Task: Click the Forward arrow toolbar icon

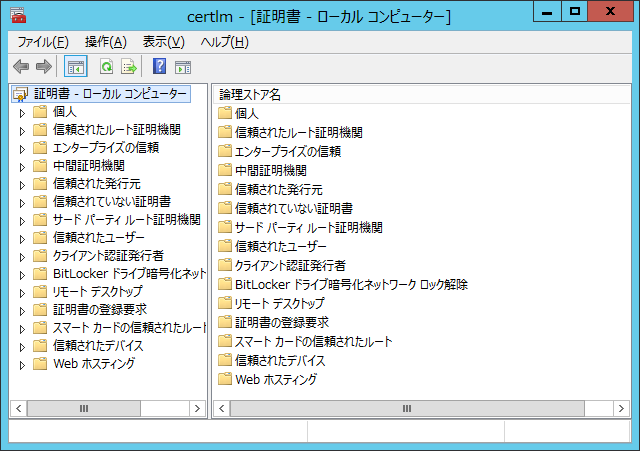Action: 44,66
